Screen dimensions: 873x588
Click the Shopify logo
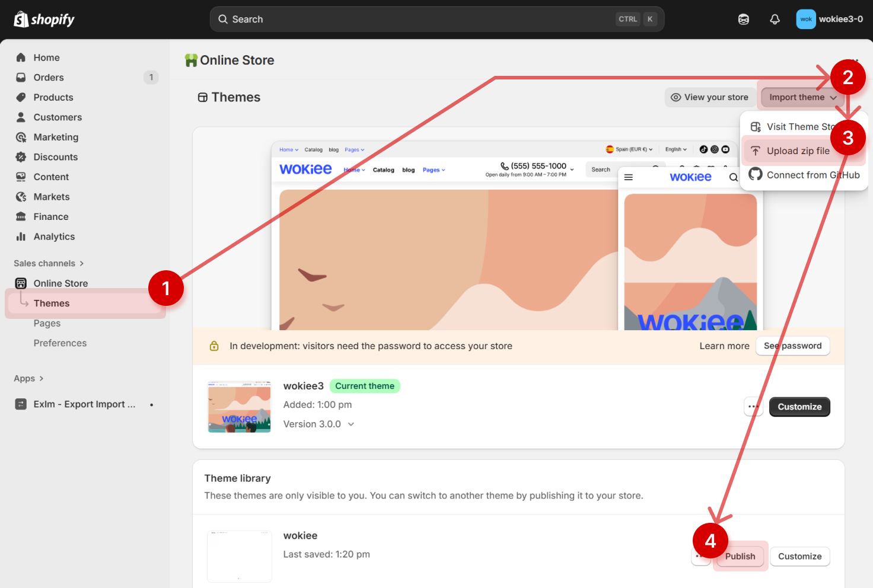44,20
